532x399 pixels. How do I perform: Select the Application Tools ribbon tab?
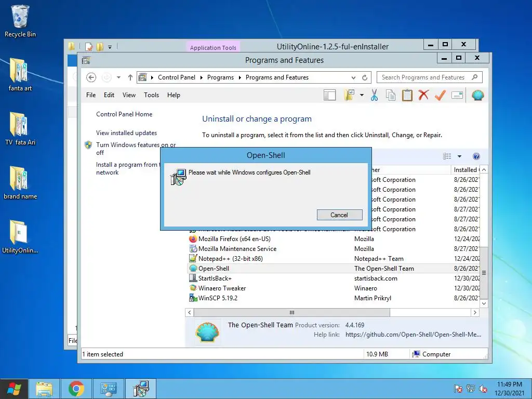213,47
